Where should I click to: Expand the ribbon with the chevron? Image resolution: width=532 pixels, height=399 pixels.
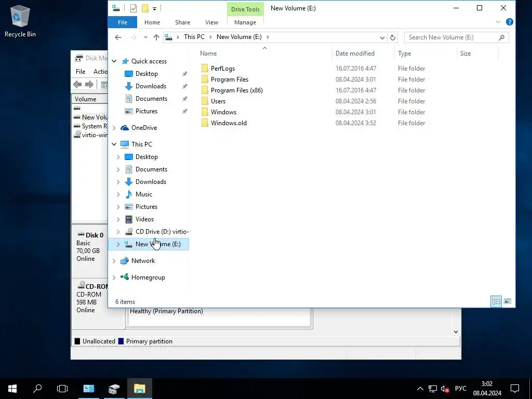click(498, 22)
